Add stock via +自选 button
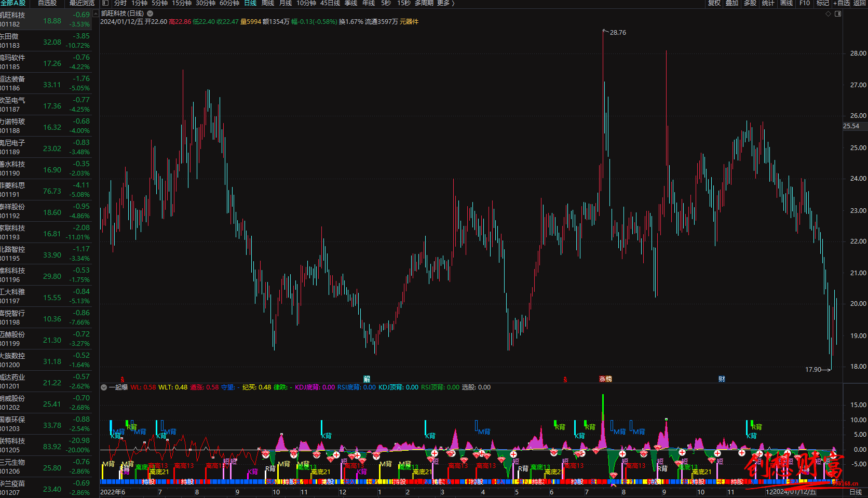 842,3
